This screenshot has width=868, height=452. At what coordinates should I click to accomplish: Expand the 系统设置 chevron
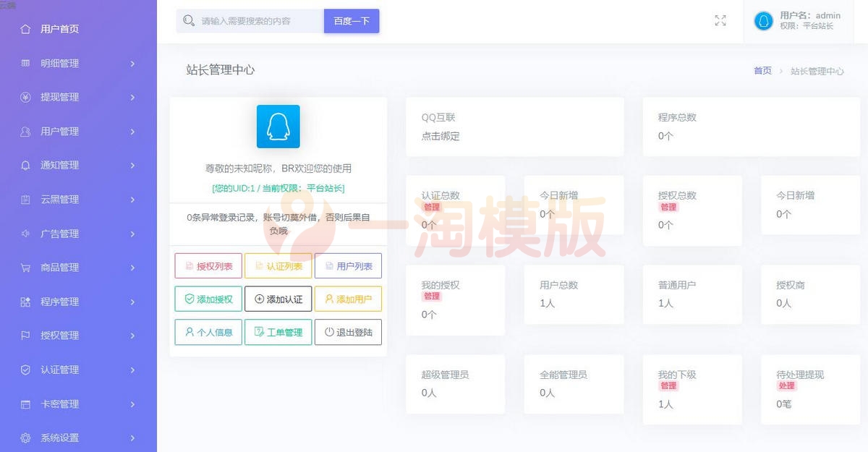tap(132, 438)
